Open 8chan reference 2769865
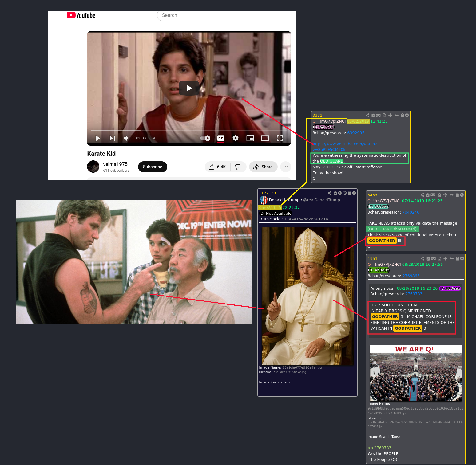 click(411, 276)
